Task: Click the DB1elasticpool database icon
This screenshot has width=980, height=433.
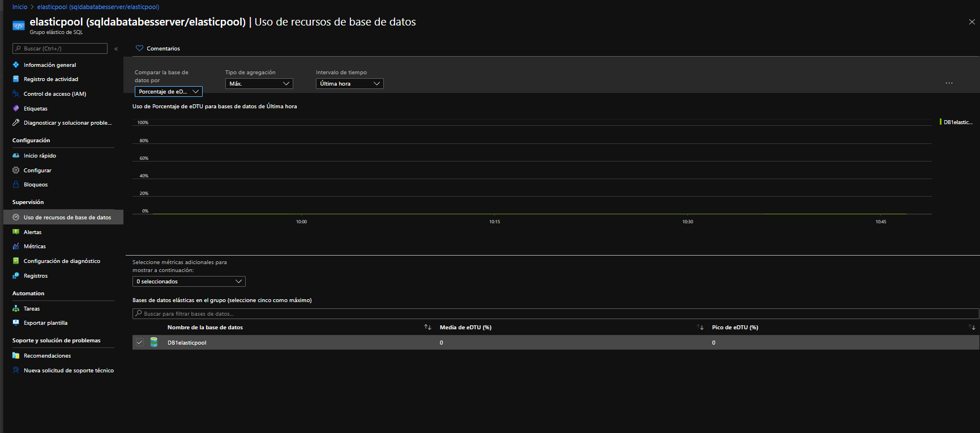Action: tap(154, 342)
